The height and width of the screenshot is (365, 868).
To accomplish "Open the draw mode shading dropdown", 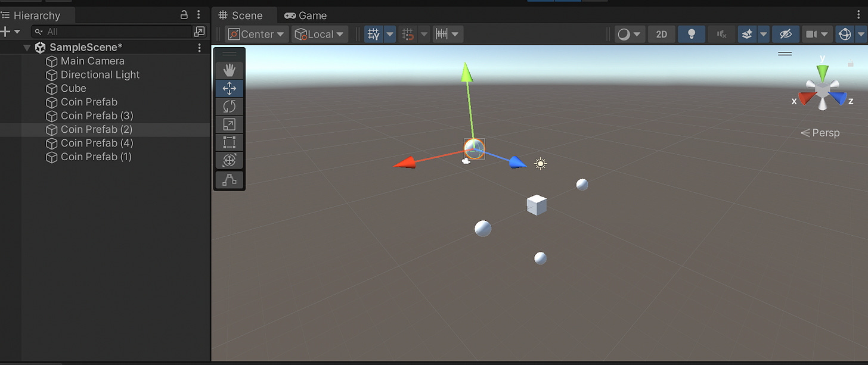I will [630, 35].
